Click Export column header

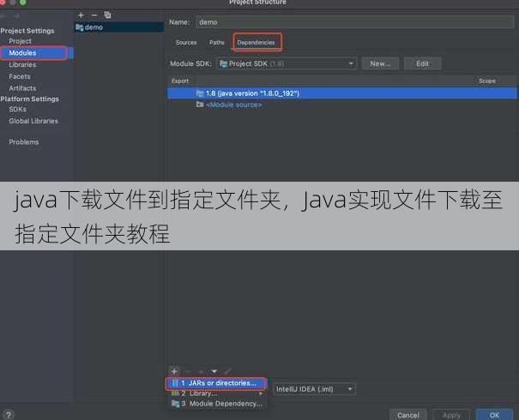coord(180,81)
